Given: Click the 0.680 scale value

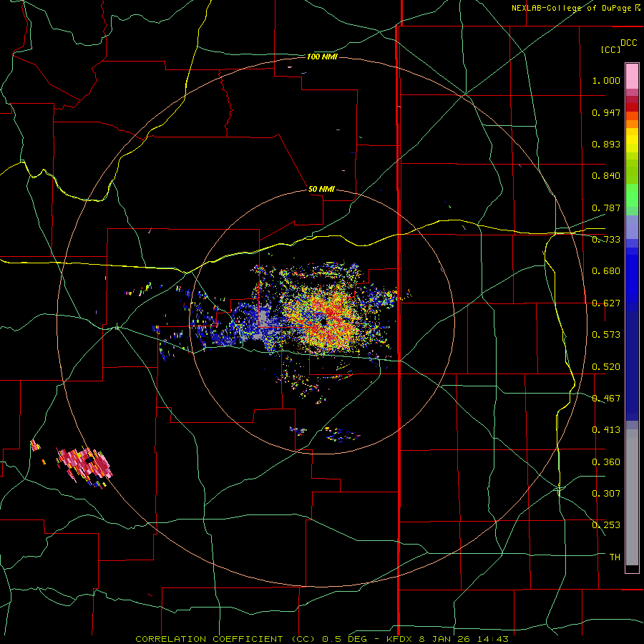Looking at the screenshot, I should coord(606,271).
